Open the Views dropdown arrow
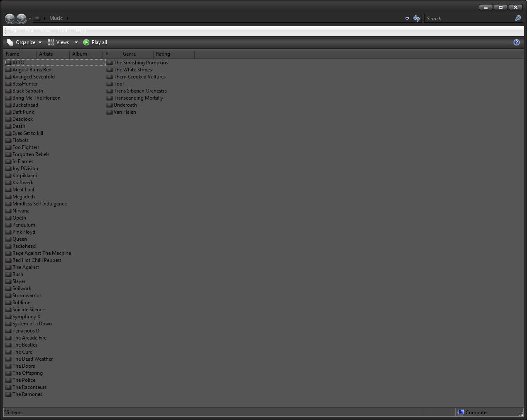This screenshot has height=420, width=527. (x=76, y=42)
